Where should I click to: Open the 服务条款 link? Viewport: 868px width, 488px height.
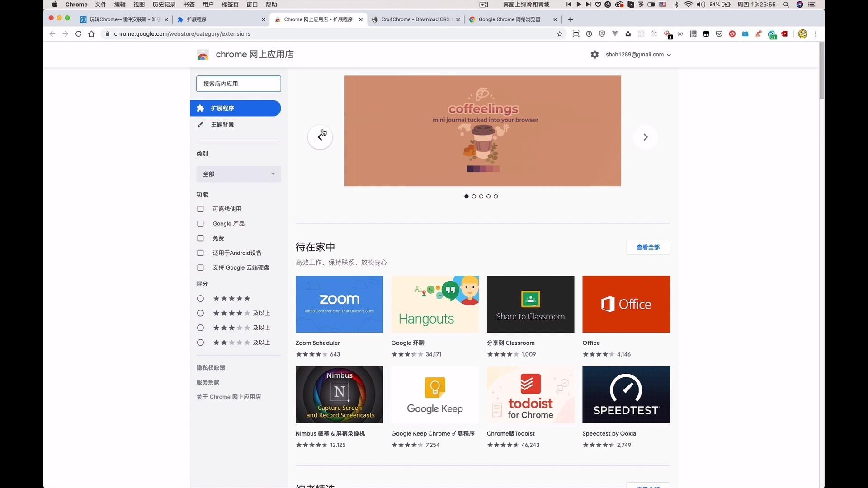click(208, 382)
